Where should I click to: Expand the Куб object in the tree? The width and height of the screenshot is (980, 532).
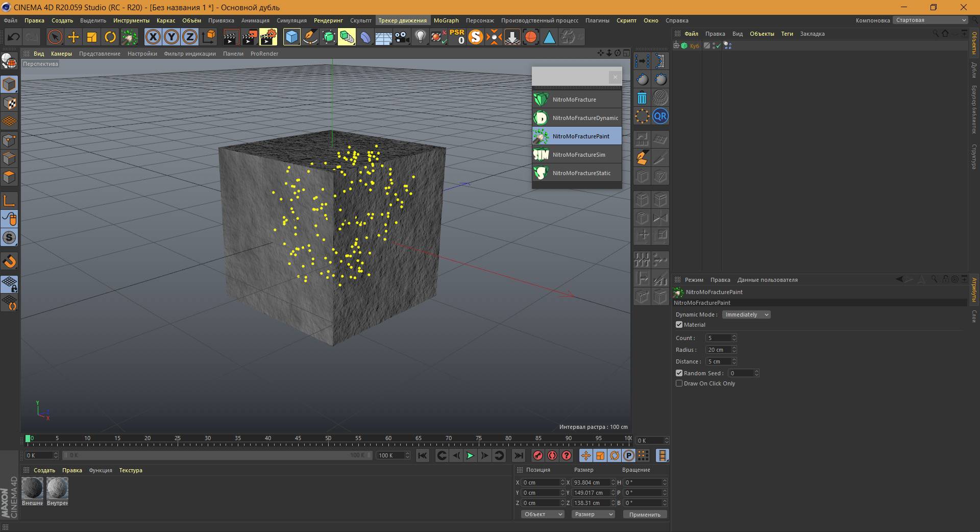pyautogui.click(x=676, y=45)
